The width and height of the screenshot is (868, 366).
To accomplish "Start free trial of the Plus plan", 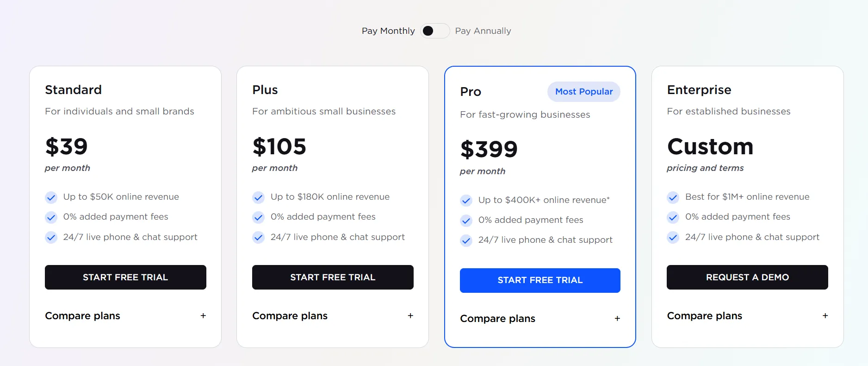I will 333,277.
